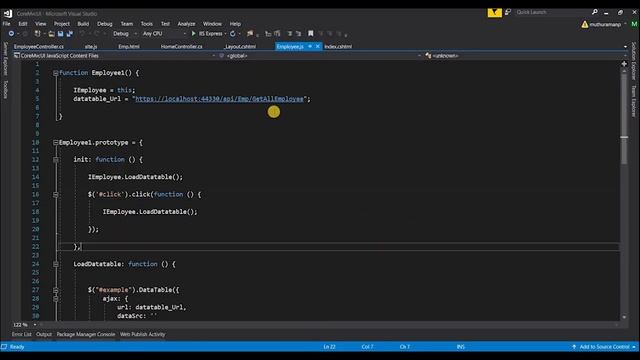Toggle the bookmark toolbar icon
This screenshot has width=640, height=360.
311,33
